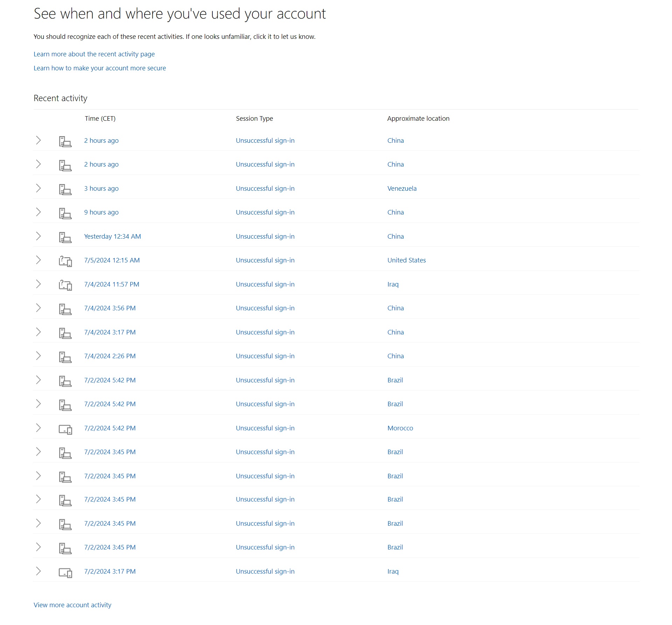
Task: Click device icon for 7/4/2024 2:26 PM row
Action: pos(65,357)
